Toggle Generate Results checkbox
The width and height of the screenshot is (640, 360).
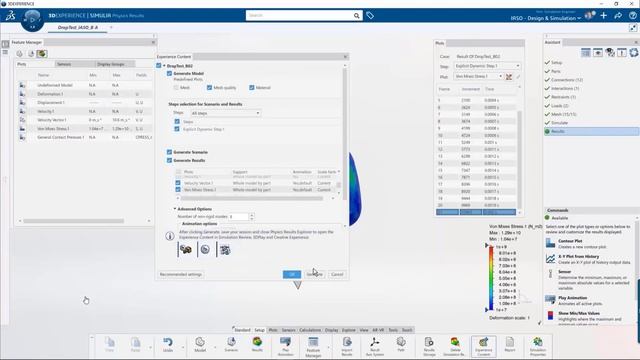(x=169, y=160)
